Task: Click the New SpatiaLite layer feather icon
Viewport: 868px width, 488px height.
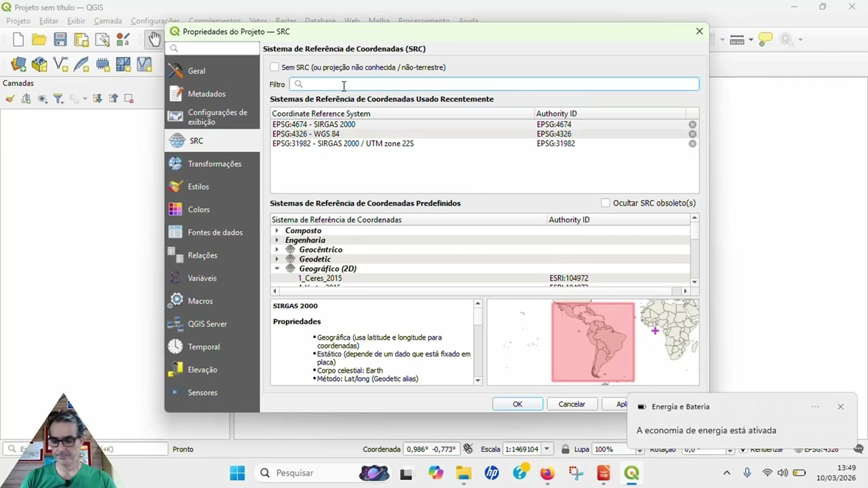Action: [x=81, y=64]
